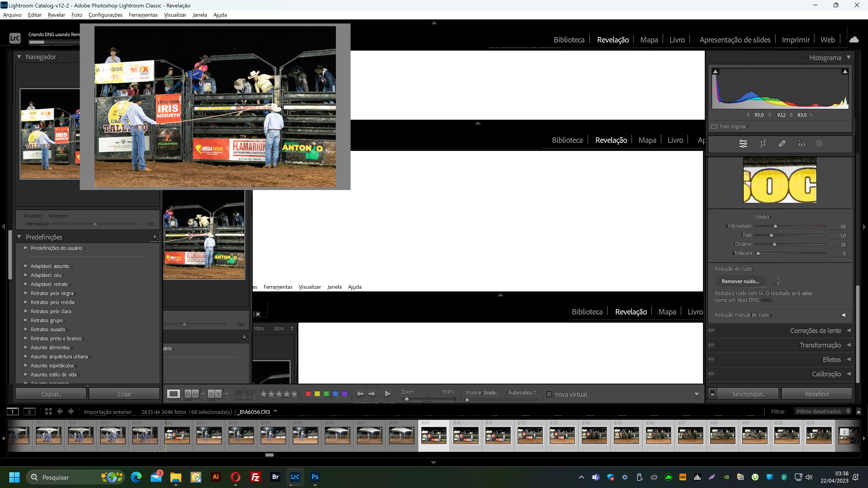Open the Masking tool icon
Image resolution: width=868 pixels, height=488 pixels.
click(x=819, y=144)
